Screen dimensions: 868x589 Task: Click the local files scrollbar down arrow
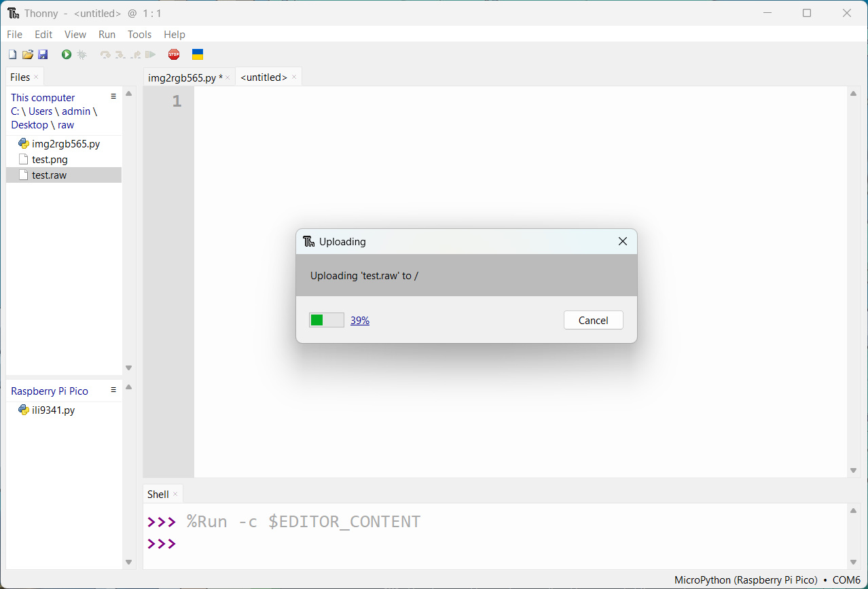(128, 368)
